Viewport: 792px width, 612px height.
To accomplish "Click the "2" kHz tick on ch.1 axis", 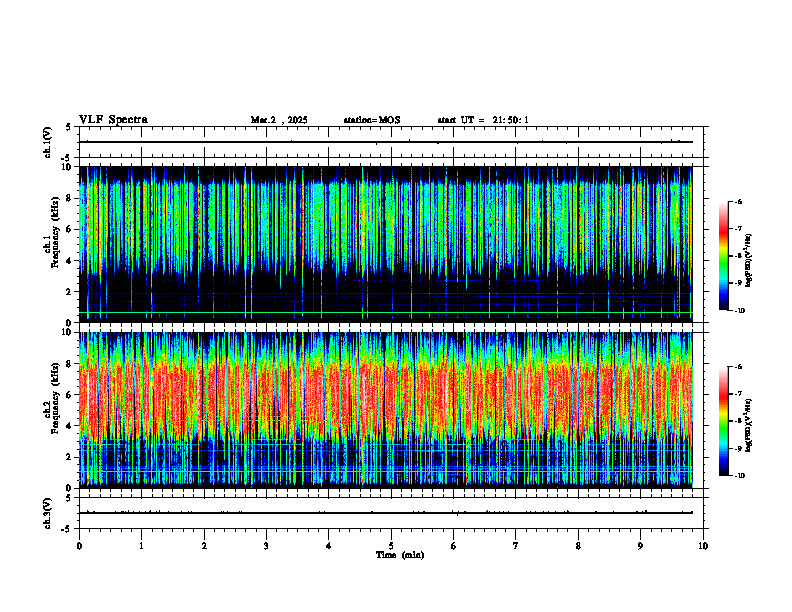I will (70, 292).
